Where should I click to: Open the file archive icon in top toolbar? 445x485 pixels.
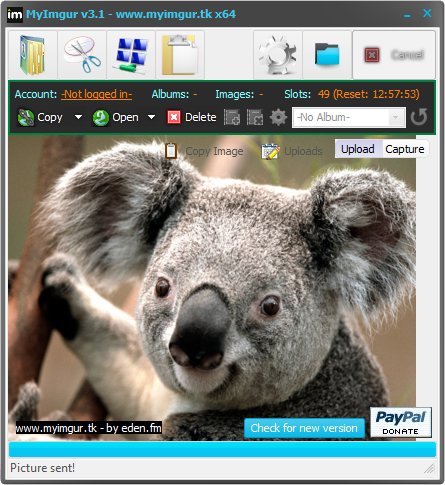tap(33, 55)
